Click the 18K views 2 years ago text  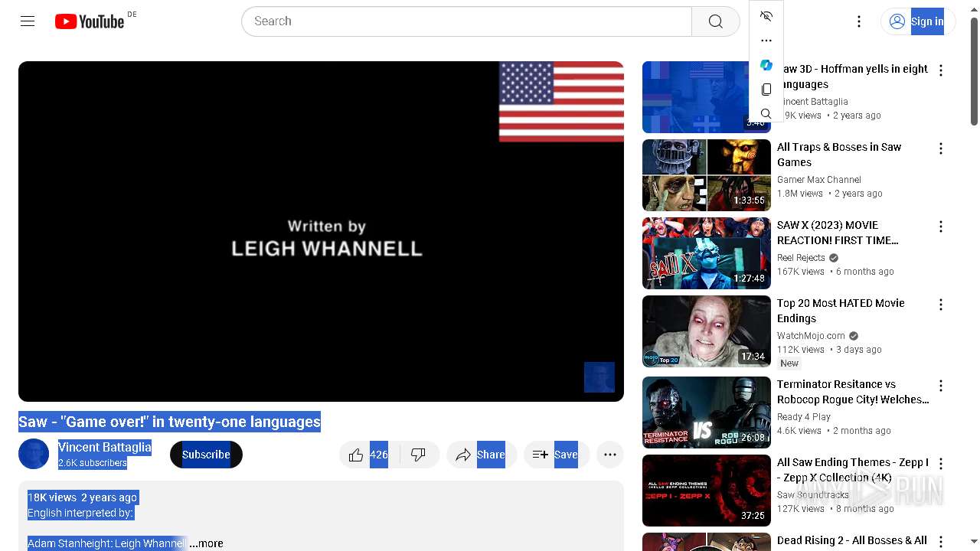point(83,497)
